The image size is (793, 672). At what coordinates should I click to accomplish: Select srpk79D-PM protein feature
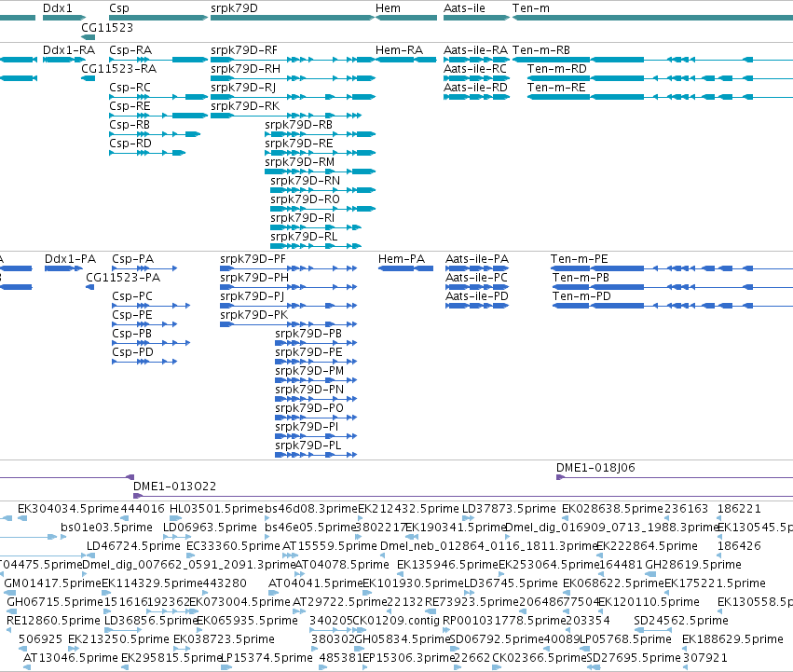[316, 380]
